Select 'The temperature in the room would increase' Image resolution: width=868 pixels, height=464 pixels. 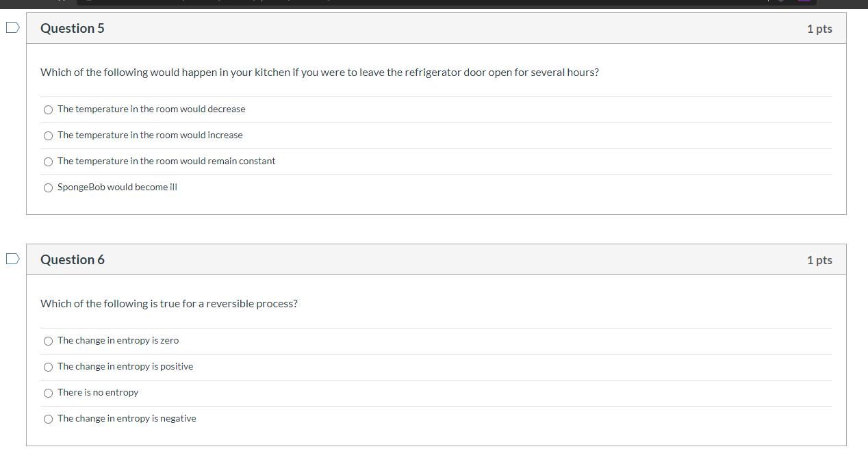48,136
